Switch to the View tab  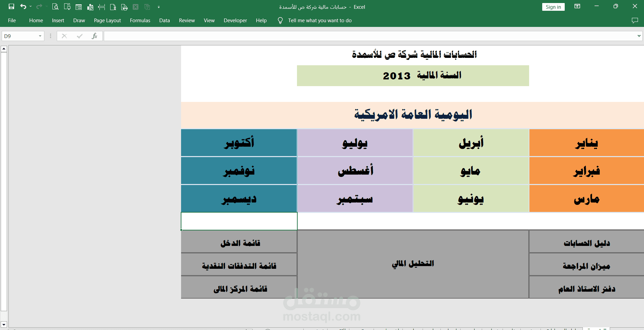[209, 21]
